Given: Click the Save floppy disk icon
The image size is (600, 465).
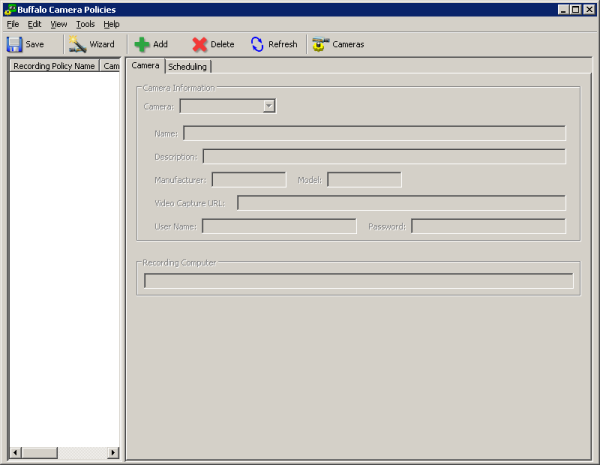Looking at the screenshot, I should click(x=15, y=44).
